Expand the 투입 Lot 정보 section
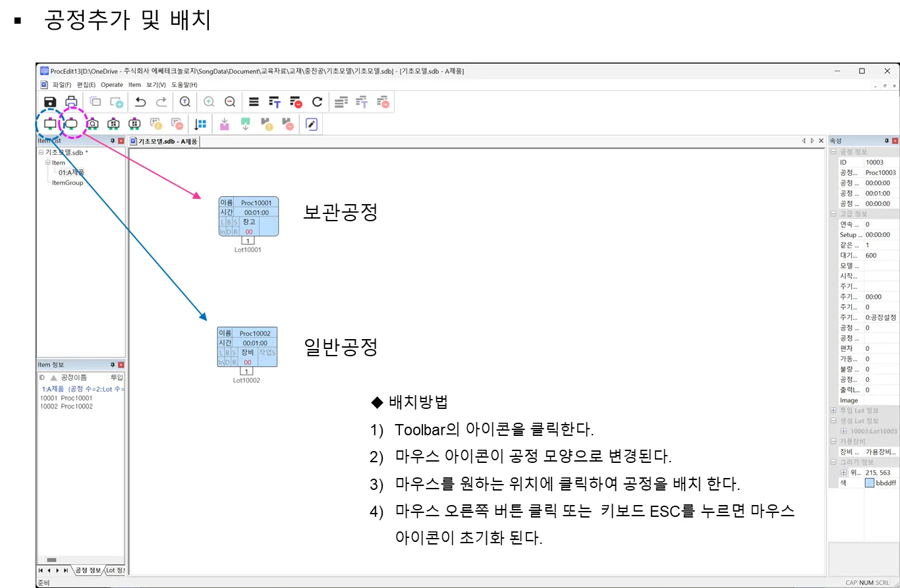900x588 pixels. point(833,410)
